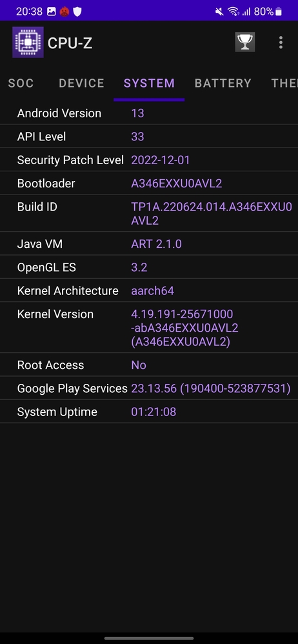Screen dimensions: 298x644
Task: Switch to the DEVICE tab
Action: (x=81, y=83)
